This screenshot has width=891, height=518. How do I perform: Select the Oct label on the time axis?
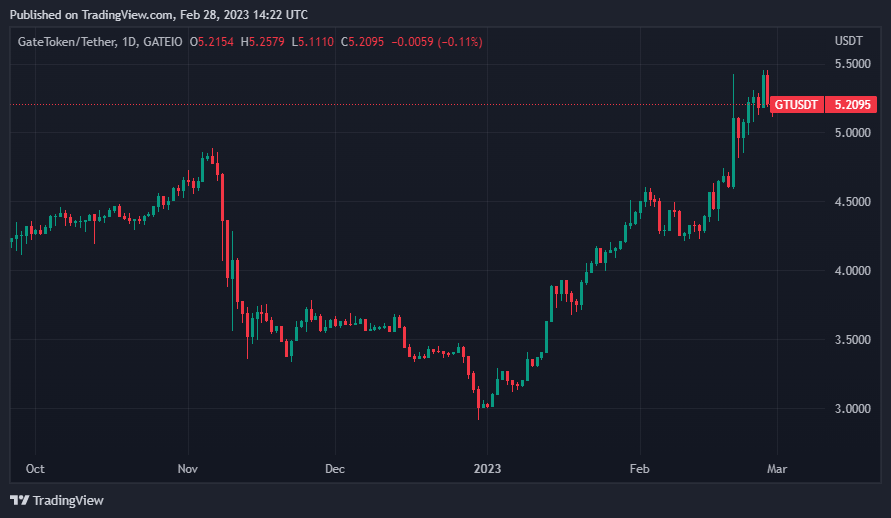[x=35, y=468]
